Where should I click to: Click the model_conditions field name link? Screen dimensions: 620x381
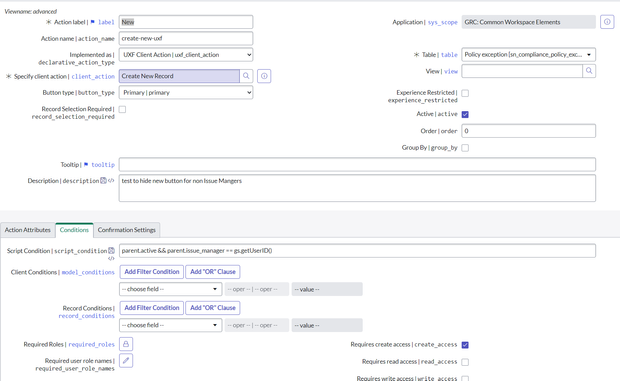click(88, 272)
